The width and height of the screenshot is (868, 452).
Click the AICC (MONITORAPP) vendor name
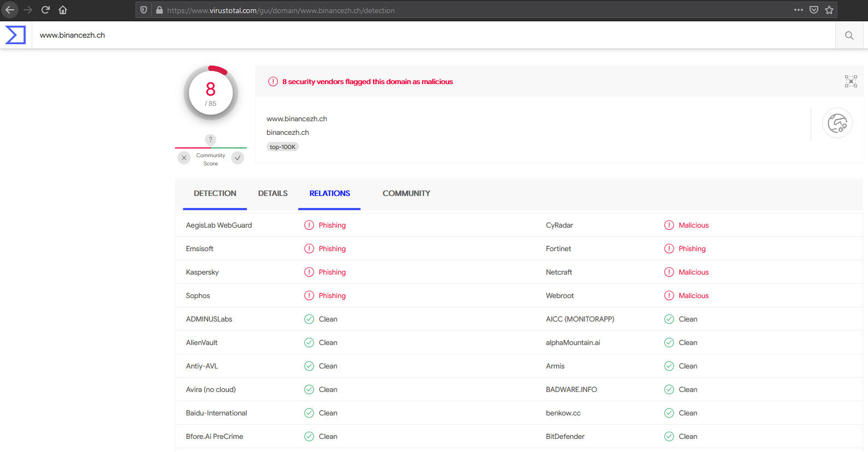pyautogui.click(x=580, y=319)
